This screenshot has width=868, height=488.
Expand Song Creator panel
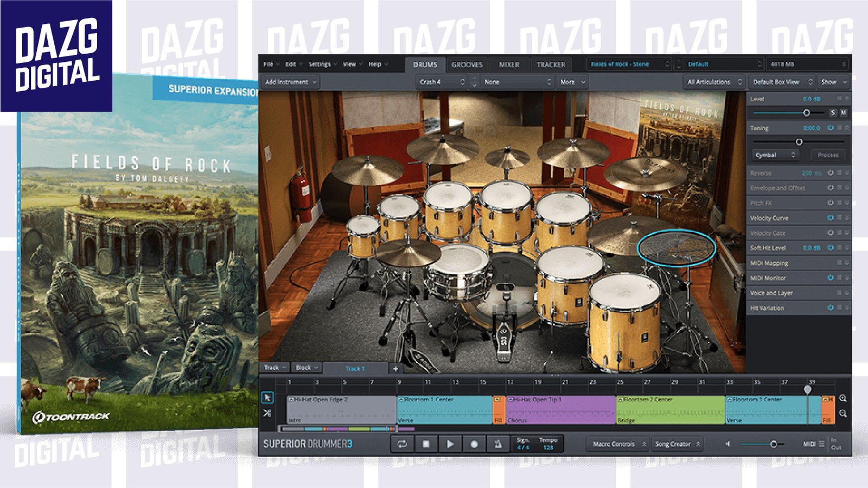(678, 444)
